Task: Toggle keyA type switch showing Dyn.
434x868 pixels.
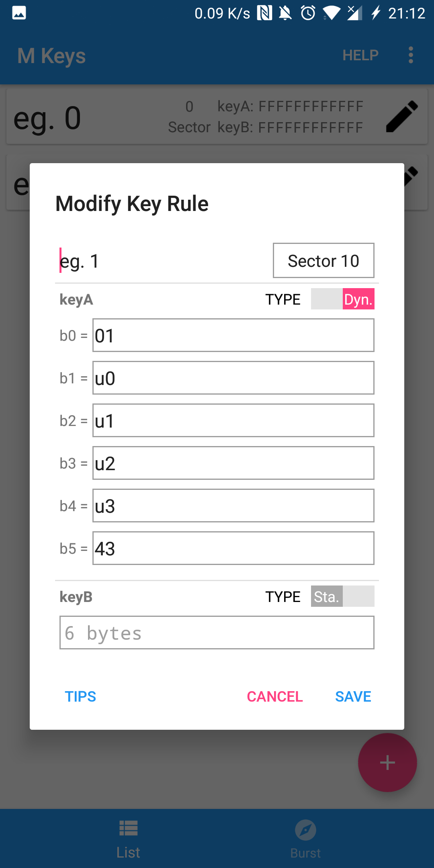Action: (x=343, y=299)
